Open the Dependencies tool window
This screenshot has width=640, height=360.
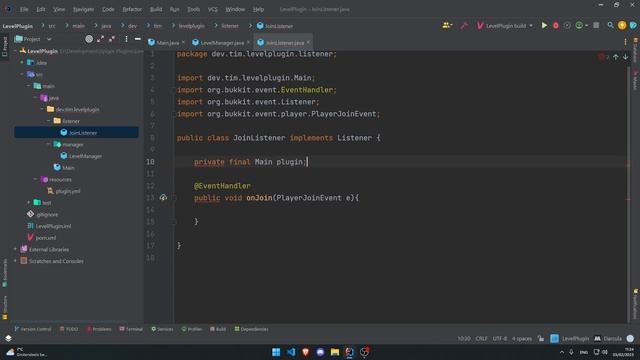coord(251,329)
